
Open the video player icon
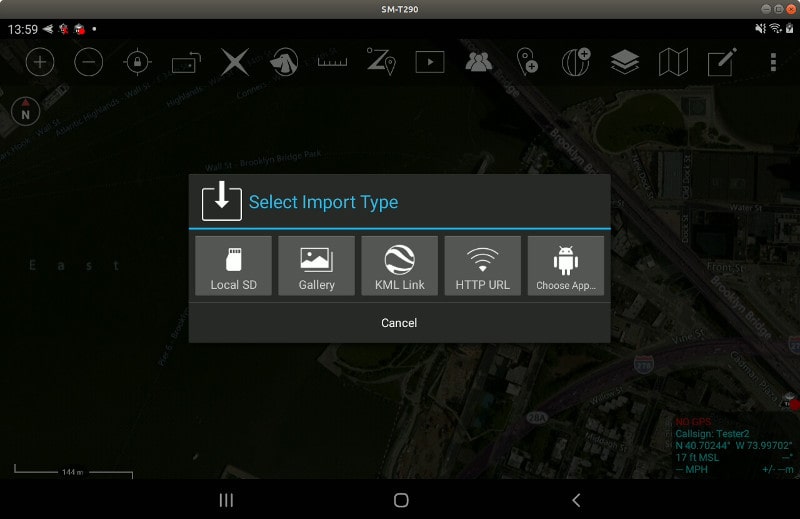(x=430, y=62)
